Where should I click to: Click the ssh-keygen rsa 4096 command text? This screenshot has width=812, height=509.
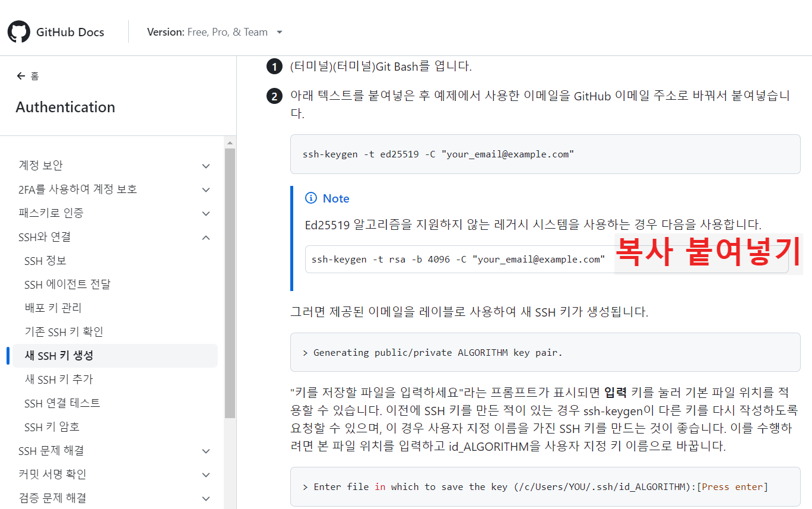(458, 260)
